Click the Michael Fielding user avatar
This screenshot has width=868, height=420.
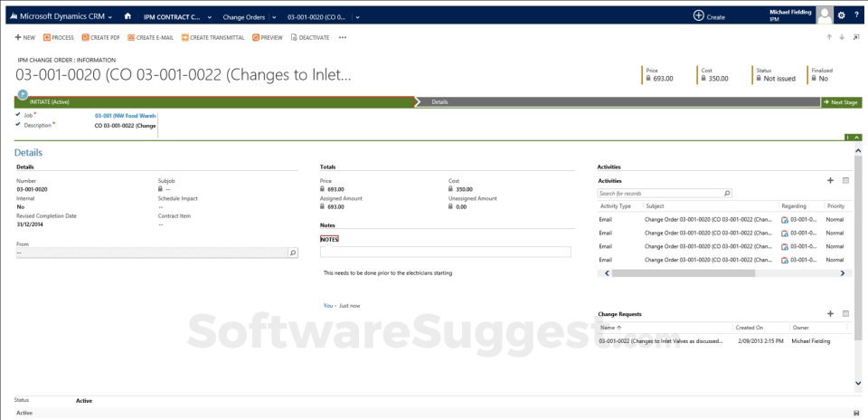point(825,15)
